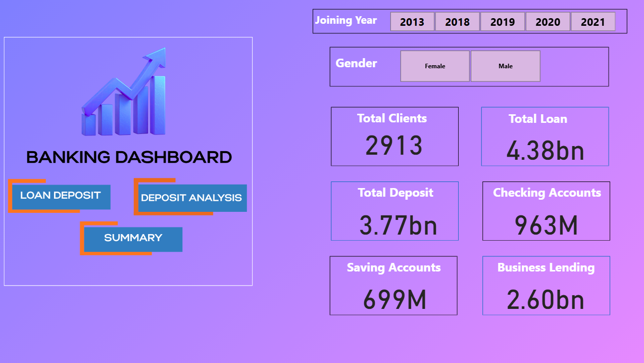Click the Gender slicer label
This screenshot has height=363, width=644.
pos(356,63)
